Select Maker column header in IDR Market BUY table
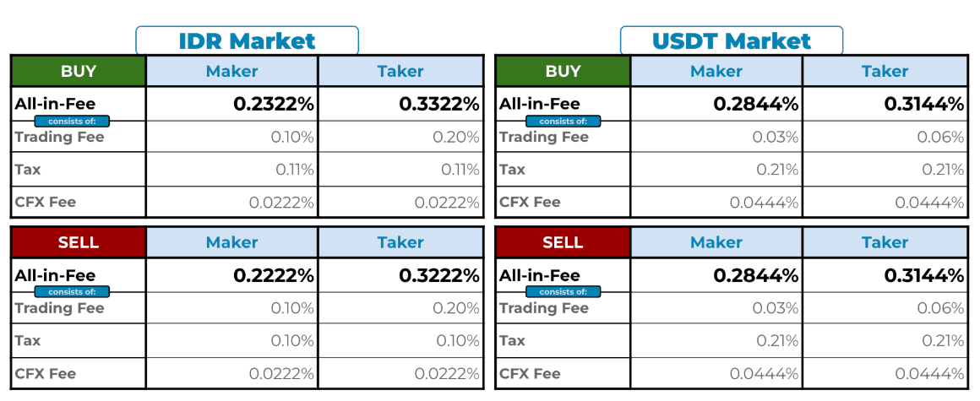This screenshot has height=401, width=980. (232, 72)
